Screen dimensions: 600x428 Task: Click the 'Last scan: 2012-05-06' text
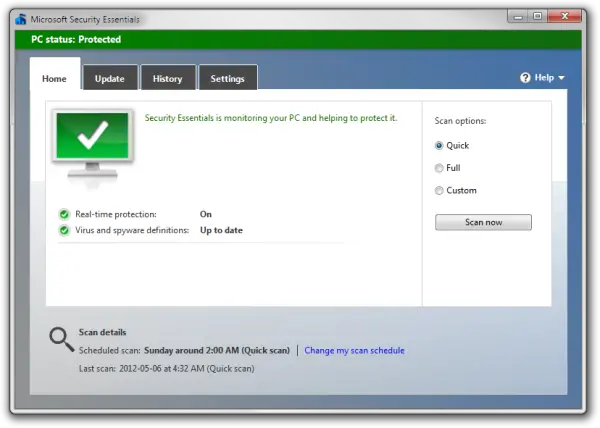coord(166,369)
